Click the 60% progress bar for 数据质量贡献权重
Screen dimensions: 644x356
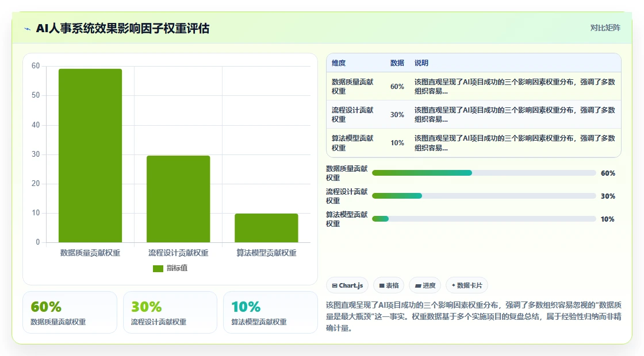pos(484,173)
